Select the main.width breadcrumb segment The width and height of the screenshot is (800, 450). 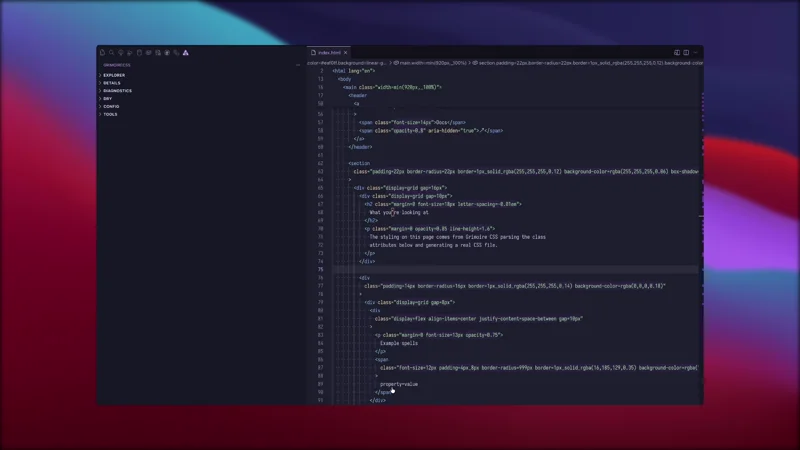(430, 63)
